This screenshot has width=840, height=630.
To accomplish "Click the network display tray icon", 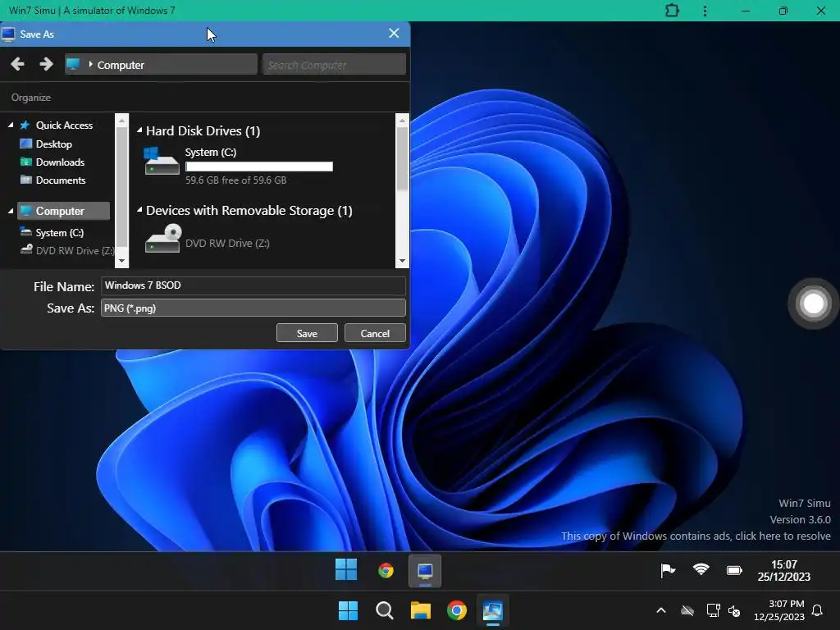I will click(713, 610).
